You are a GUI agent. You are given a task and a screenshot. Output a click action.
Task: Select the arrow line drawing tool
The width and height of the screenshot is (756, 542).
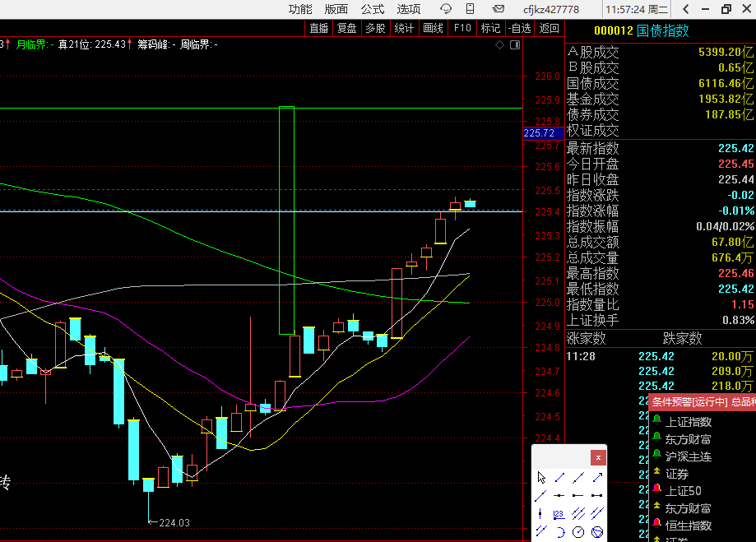597,477
